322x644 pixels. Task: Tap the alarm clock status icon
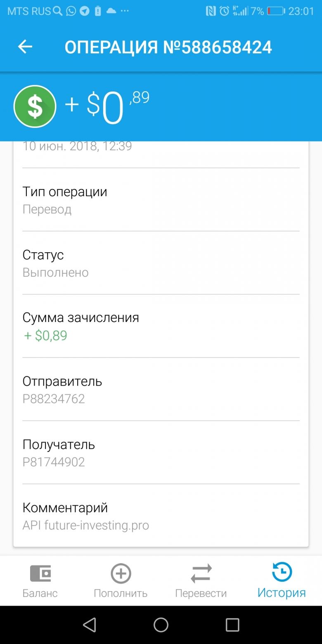coord(224,11)
